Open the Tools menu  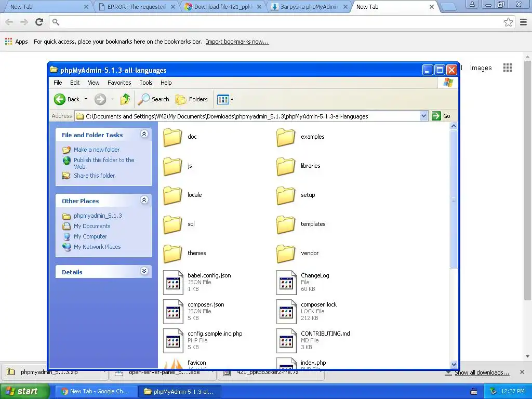click(x=146, y=83)
